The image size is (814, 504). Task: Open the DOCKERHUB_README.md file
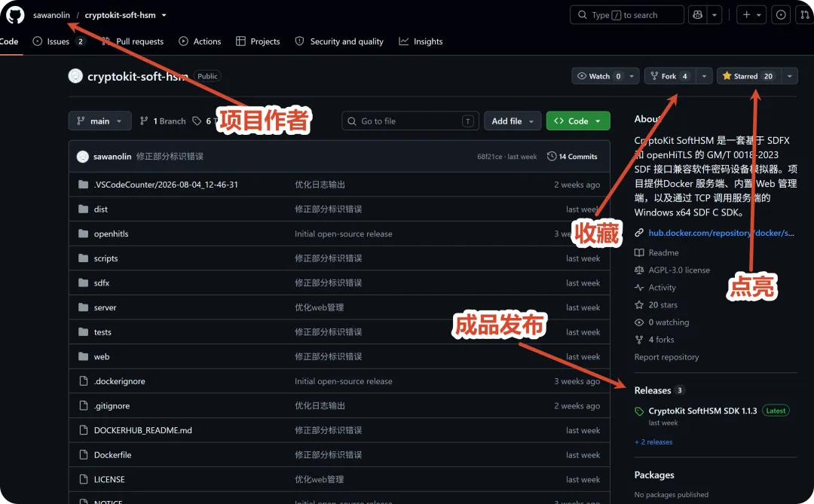click(142, 430)
